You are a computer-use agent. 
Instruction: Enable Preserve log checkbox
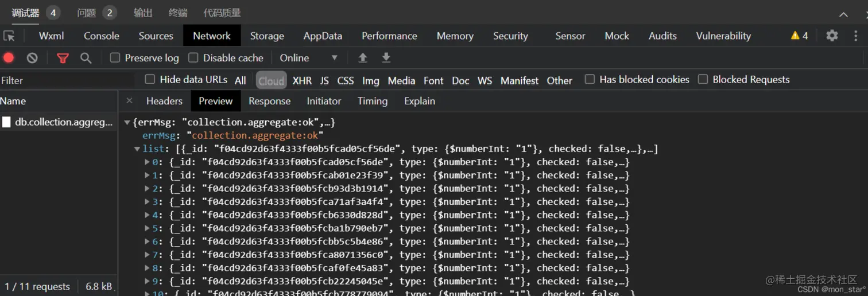tap(115, 57)
